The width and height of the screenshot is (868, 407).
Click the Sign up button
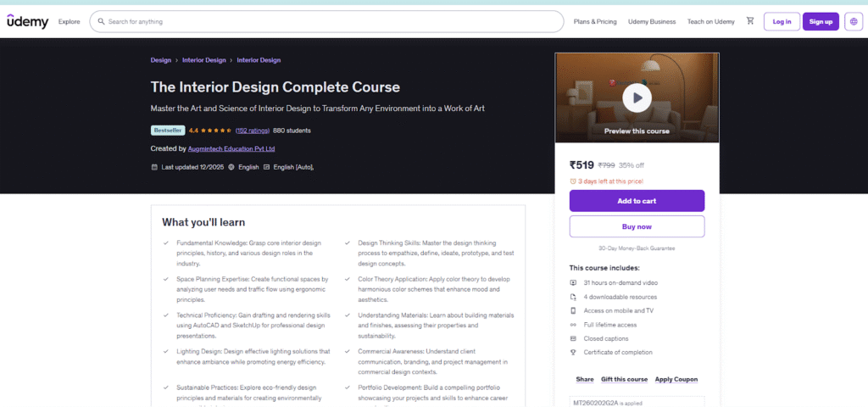tap(820, 21)
